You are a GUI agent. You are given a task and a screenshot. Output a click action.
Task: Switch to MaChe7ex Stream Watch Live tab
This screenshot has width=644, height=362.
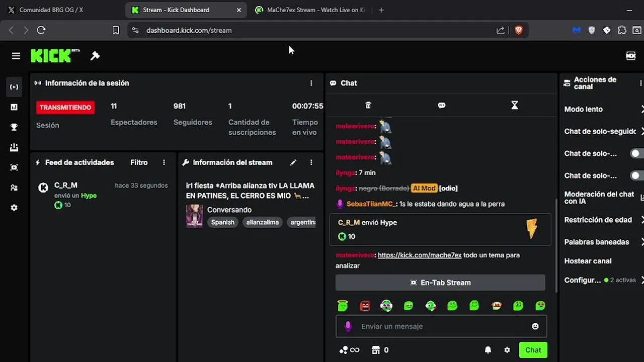[x=309, y=10]
